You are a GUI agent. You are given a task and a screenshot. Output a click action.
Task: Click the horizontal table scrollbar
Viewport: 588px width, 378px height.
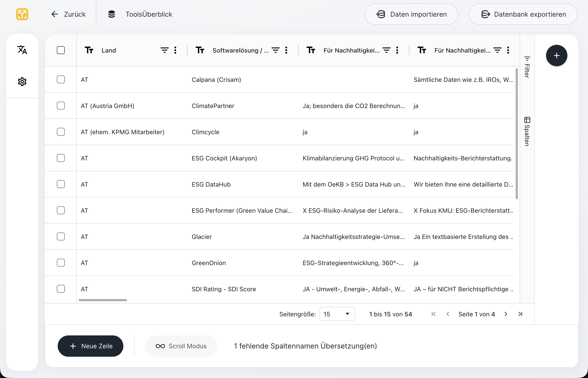click(x=103, y=300)
